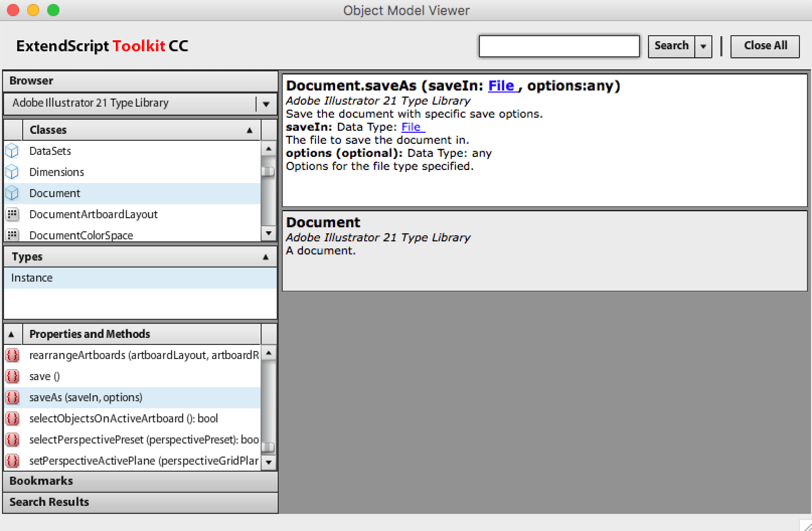Screen dimensions: 812x531
Task: Toggle sort order in Classes header
Action: click(250, 130)
